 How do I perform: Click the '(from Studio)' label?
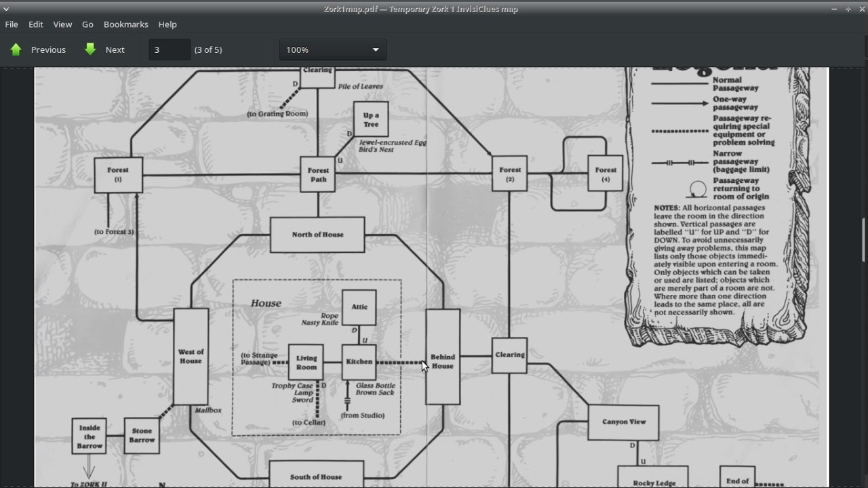363,415
